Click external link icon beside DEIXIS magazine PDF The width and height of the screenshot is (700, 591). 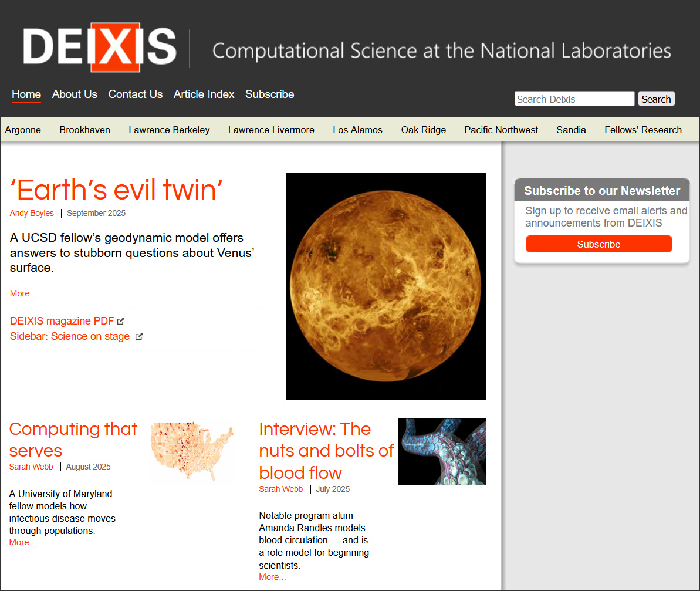(x=121, y=321)
